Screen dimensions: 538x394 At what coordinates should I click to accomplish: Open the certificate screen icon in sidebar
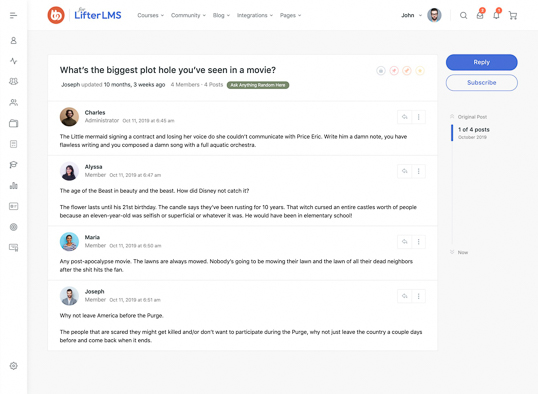pos(13,247)
